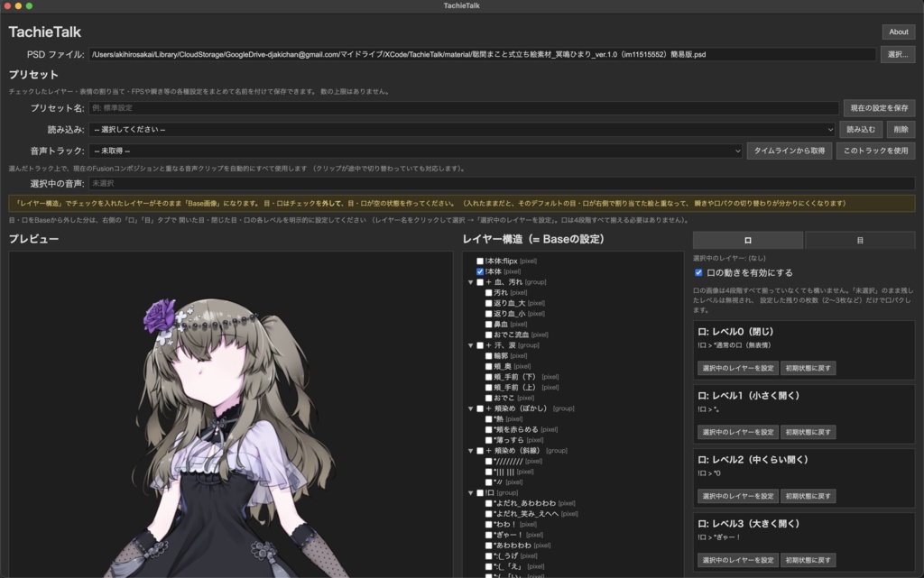
Task: Check the *薄っすら layer checkbox
Action: click(488, 440)
